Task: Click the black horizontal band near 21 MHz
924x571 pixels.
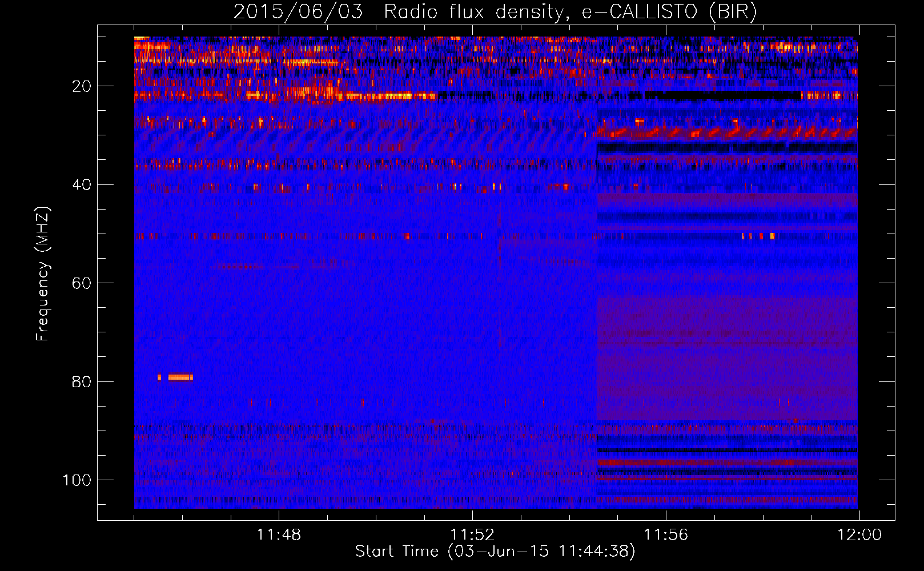Action: coord(722,95)
